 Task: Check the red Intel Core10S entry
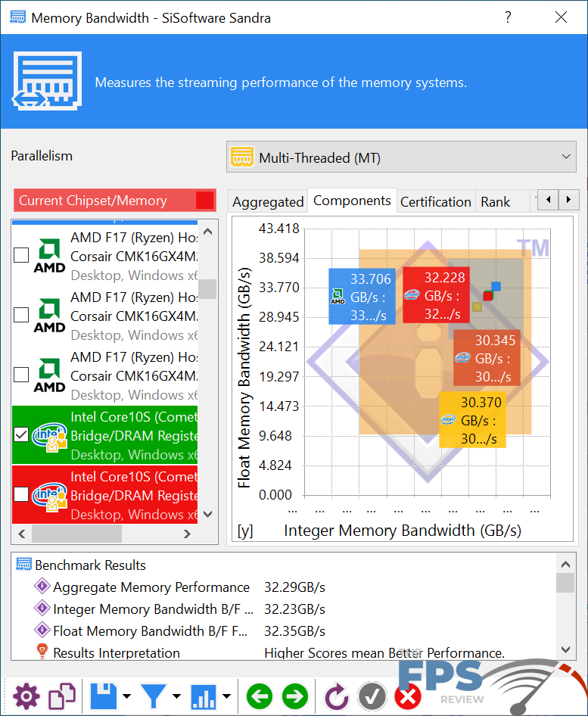[21, 494]
